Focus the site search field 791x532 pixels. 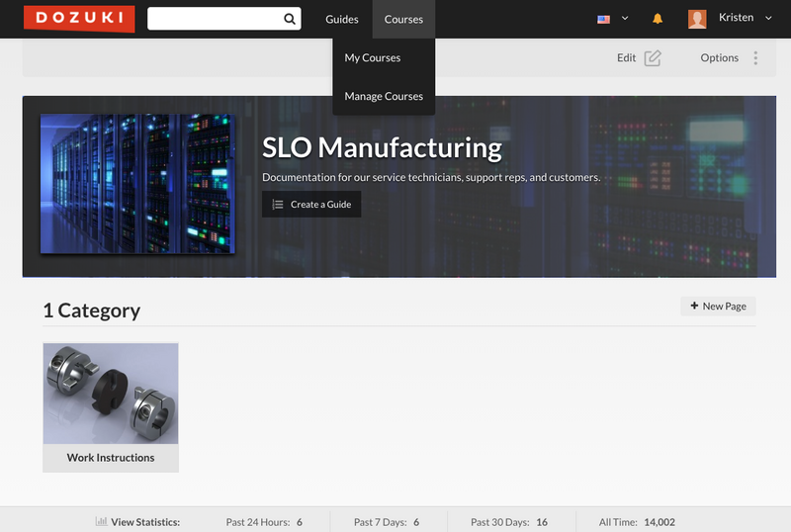(x=224, y=19)
